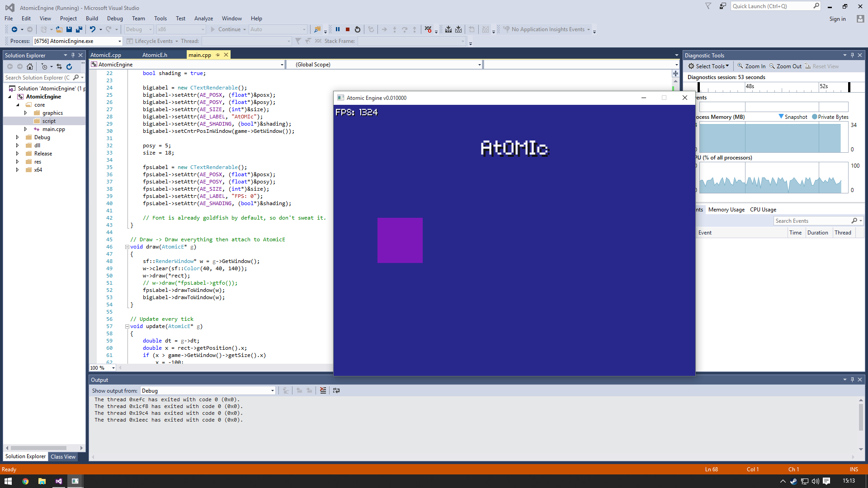Image resolution: width=868 pixels, height=488 pixels.
Task: Switch to the AtomicE.h tab
Action: coord(155,55)
